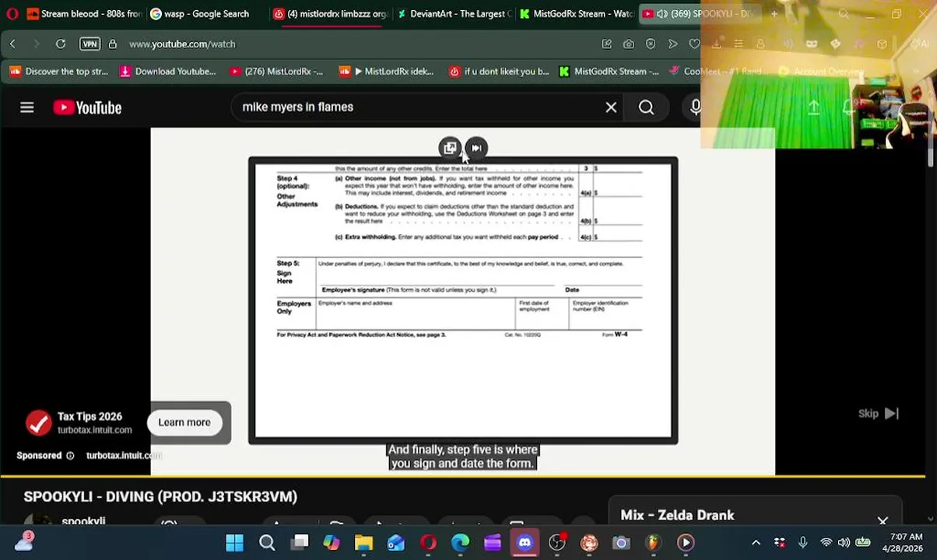
Task: Open 'Download Youtube...' bookmark
Action: [x=168, y=72]
